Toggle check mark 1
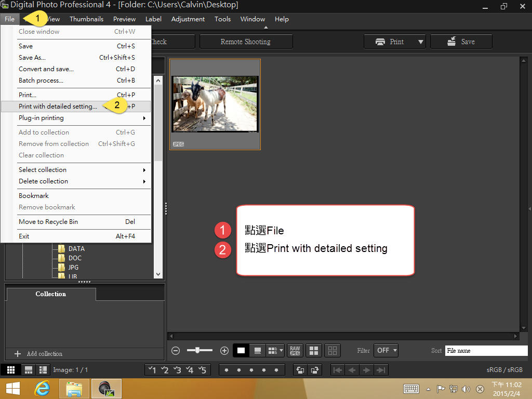The width and height of the screenshot is (532, 399). [152, 370]
